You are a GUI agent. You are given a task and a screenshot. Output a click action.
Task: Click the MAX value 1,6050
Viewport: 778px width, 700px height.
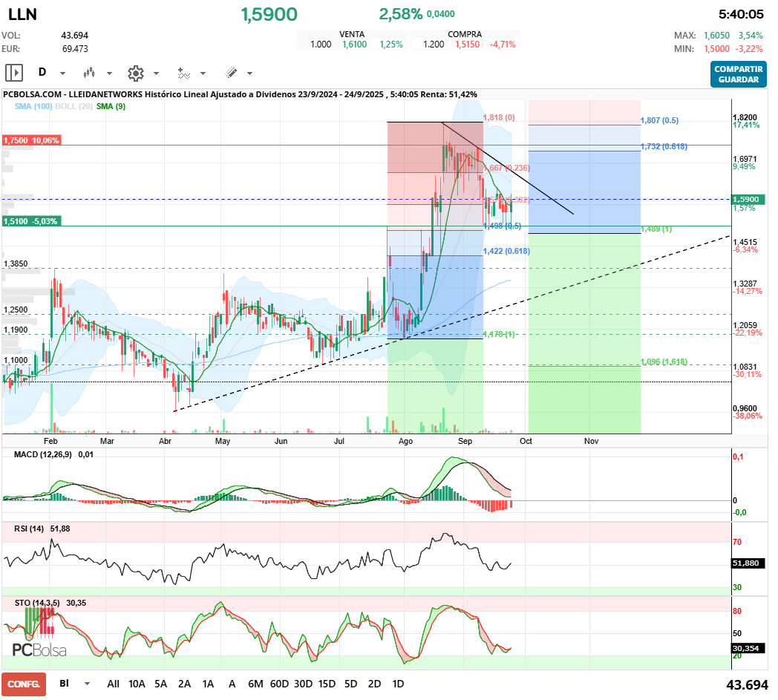pyautogui.click(x=716, y=35)
